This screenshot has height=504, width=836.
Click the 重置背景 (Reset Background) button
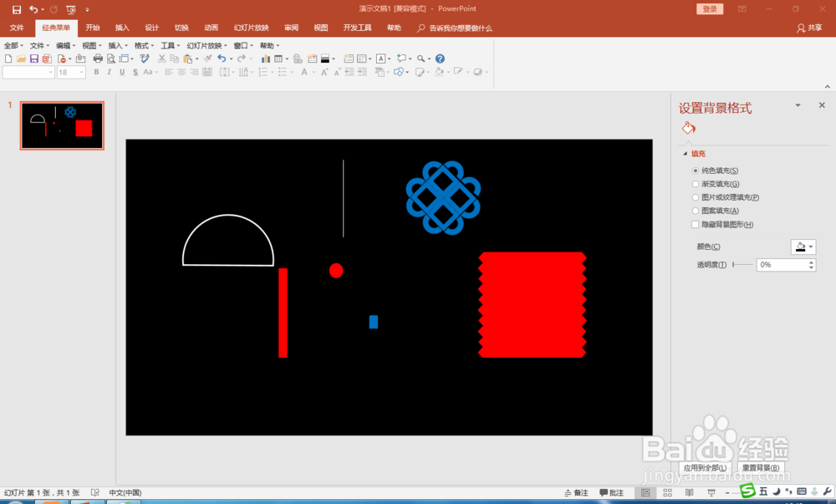761,468
